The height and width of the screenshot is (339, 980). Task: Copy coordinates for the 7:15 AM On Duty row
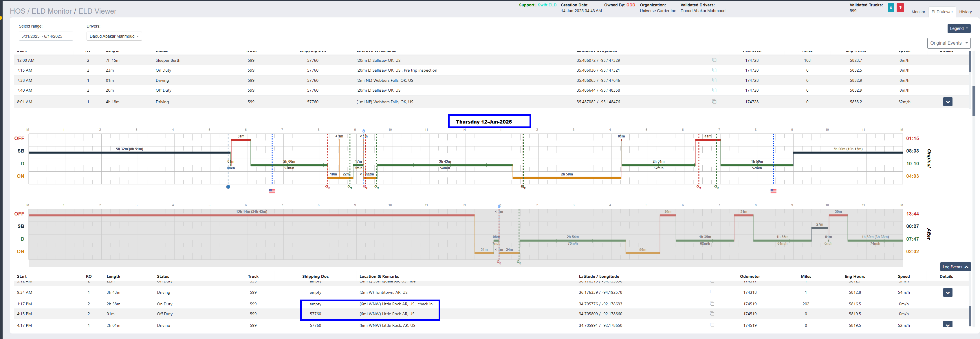[714, 70]
